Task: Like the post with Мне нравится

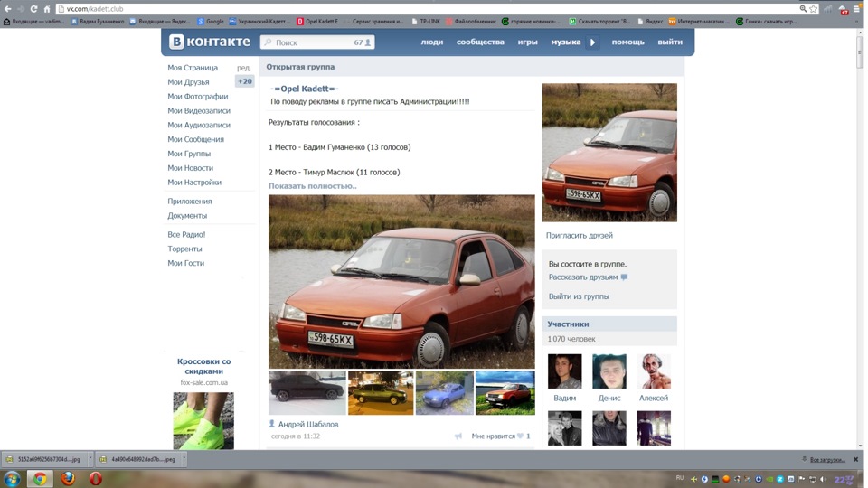Action: [500, 436]
